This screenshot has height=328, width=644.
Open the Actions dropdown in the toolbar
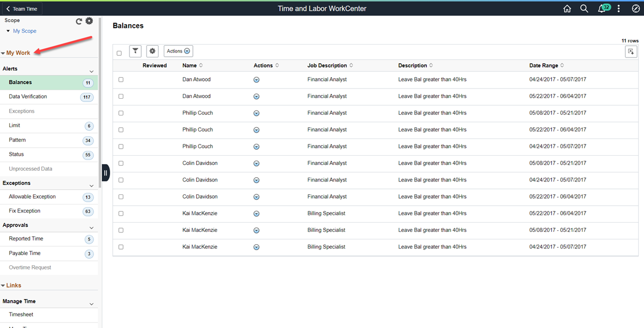(x=178, y=51)
